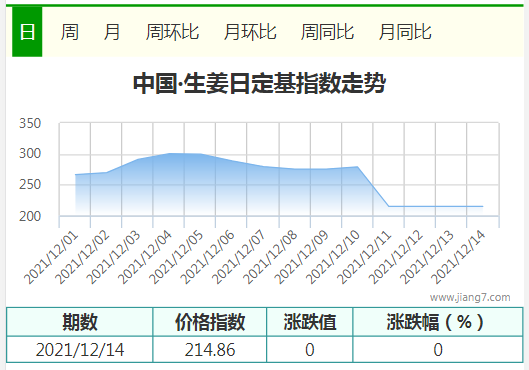
Task: Click the 250 y-axis value
Action: (30, 185)
